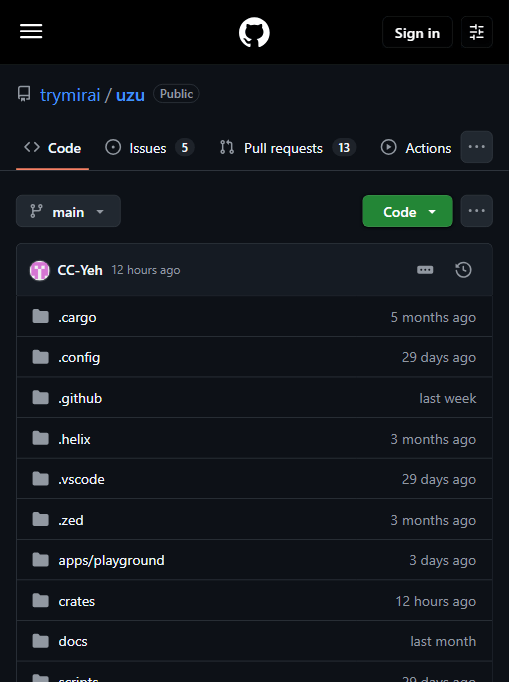This screenshot has width=509, height=682.
Task: Click the .github folder icon
Action: click(40, 398)
